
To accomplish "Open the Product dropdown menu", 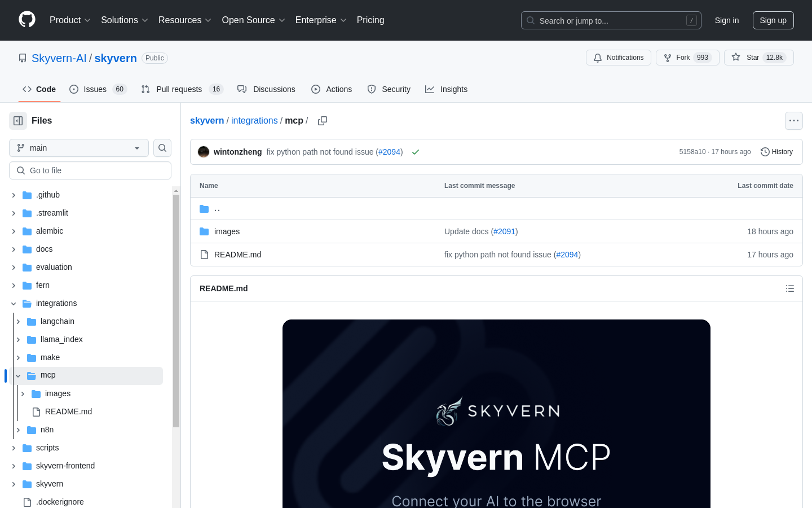I will pos(70,20).
